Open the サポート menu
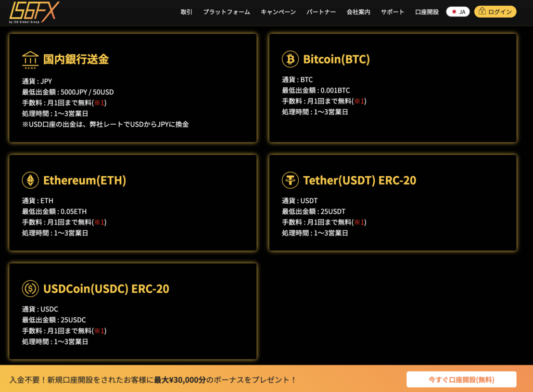 click(x=392, y=12)
